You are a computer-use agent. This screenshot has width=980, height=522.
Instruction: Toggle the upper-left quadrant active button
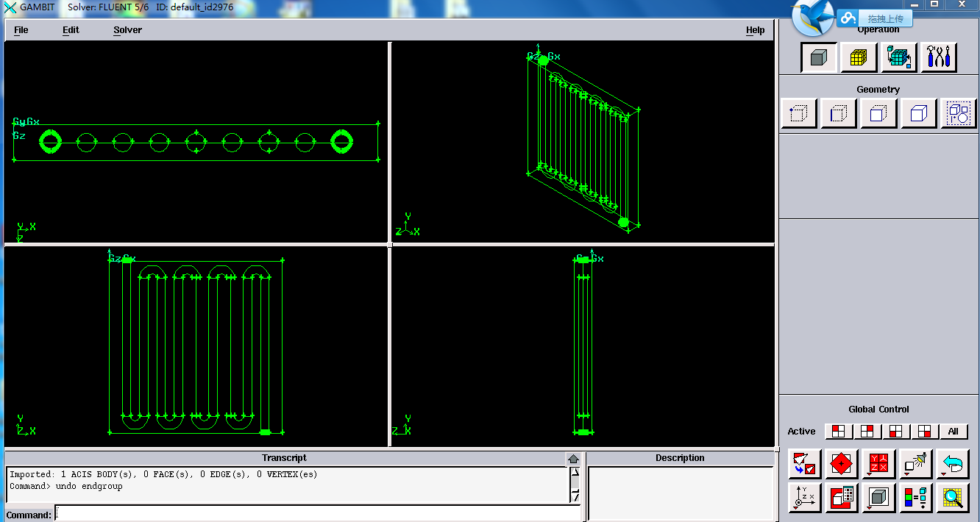(838, 432)
